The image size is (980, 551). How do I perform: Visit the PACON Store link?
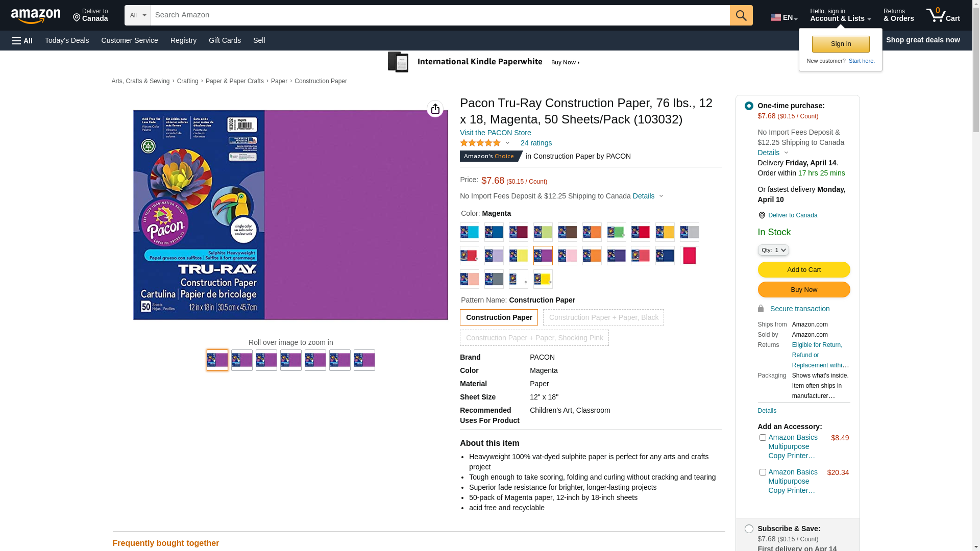pos(495,133)
